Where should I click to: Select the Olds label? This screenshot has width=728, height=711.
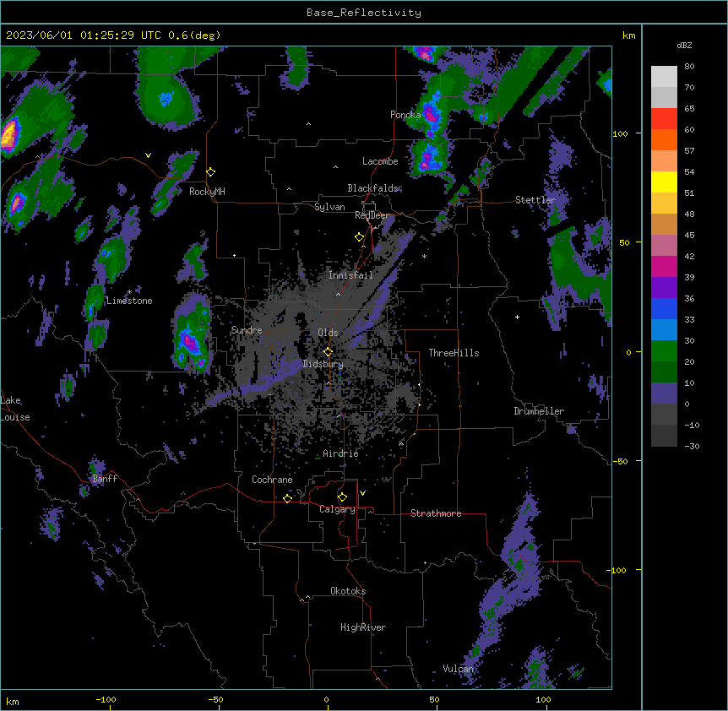coord(328,333)
